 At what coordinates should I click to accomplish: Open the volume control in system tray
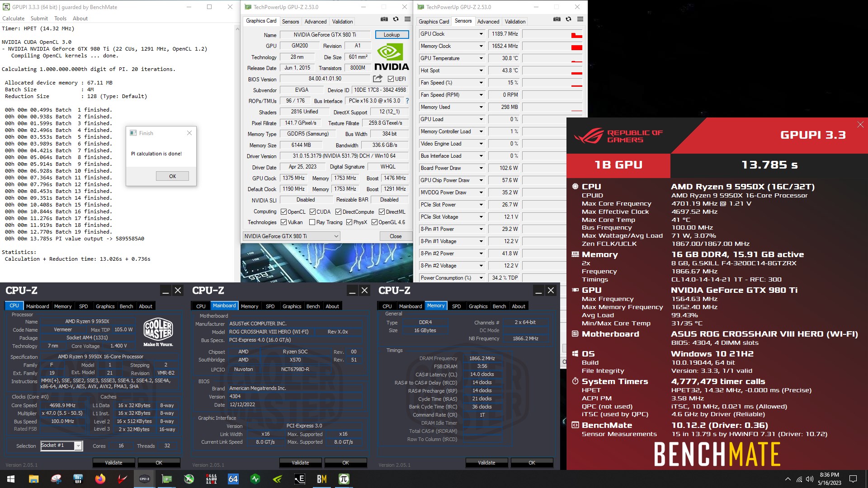pos(809,479)
